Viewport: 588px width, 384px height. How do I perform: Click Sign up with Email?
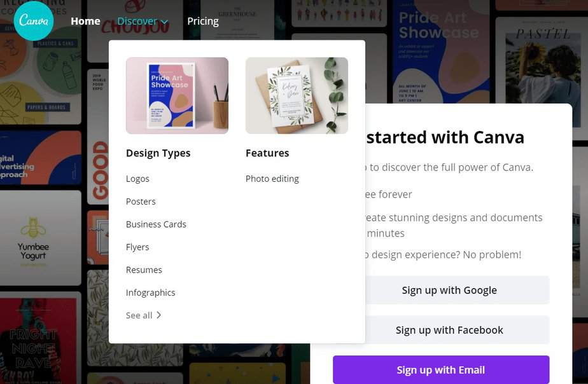pyautogui.click(x=441, y=369)
